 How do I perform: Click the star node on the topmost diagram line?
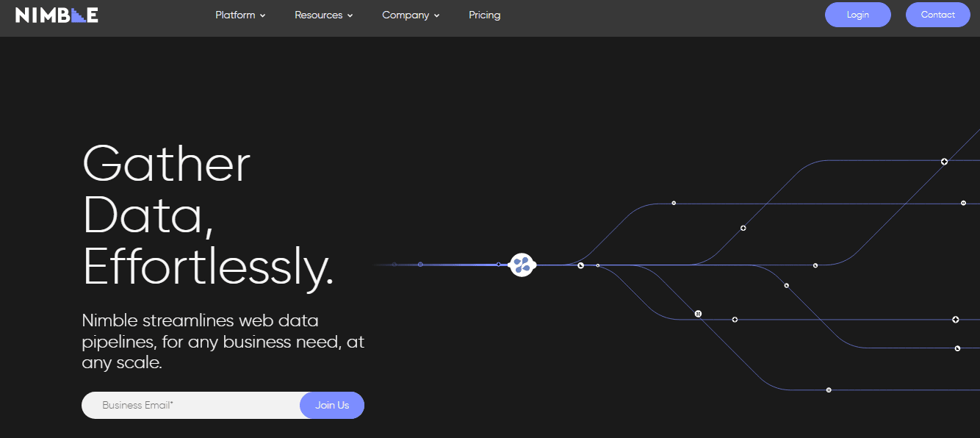[944, 161]
